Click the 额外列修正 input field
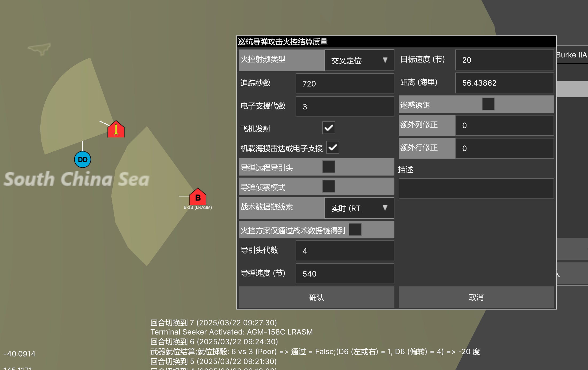588x370 pixels. 504,125
